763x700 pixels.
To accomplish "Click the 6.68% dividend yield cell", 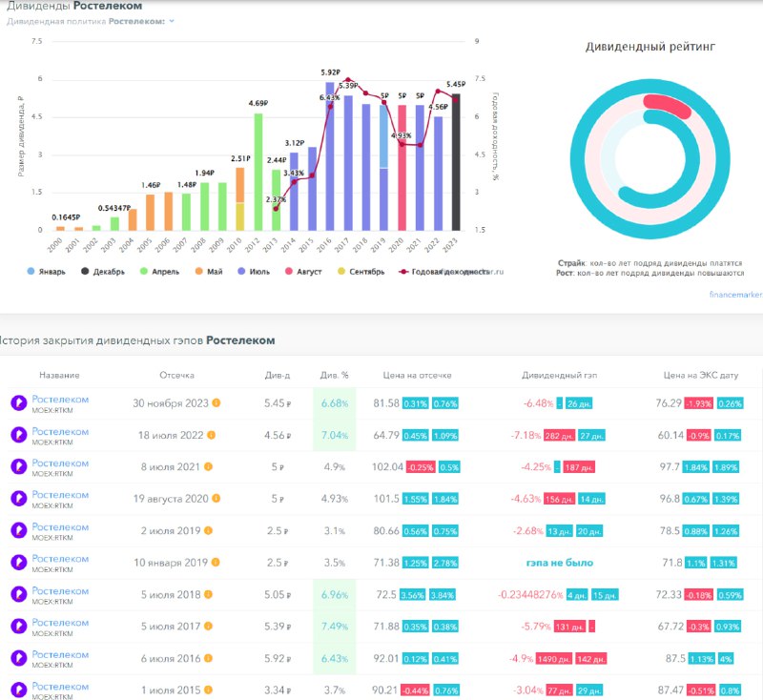I will 335,403.
